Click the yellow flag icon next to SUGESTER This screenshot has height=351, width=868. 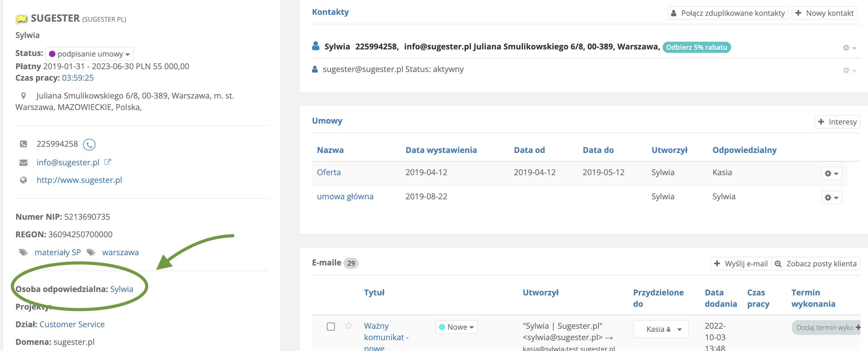22,19
